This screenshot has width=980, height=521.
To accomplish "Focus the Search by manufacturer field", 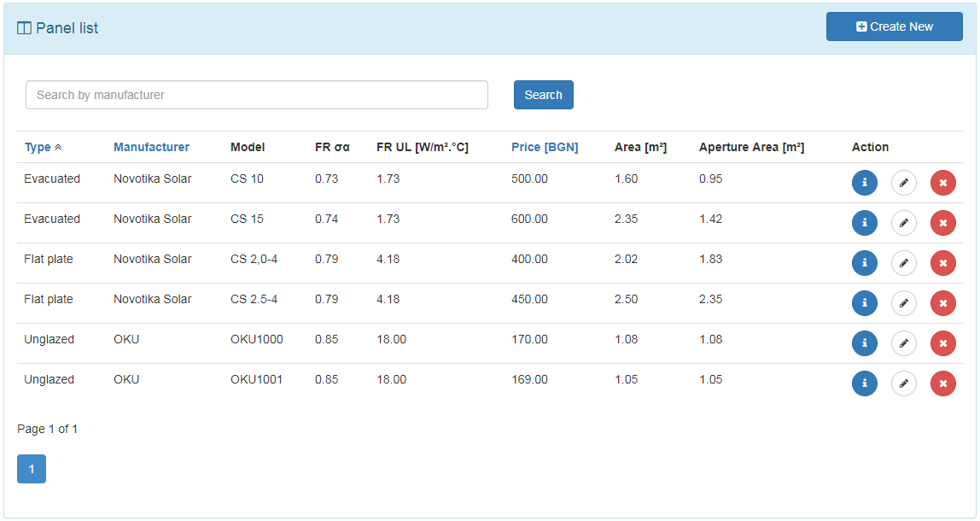I will (x=257, y=95).
